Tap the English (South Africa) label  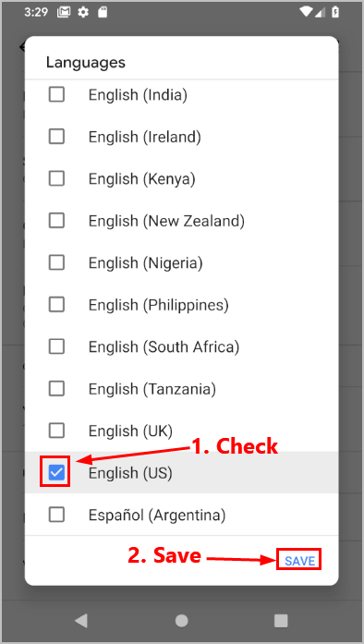pos(164,346)
